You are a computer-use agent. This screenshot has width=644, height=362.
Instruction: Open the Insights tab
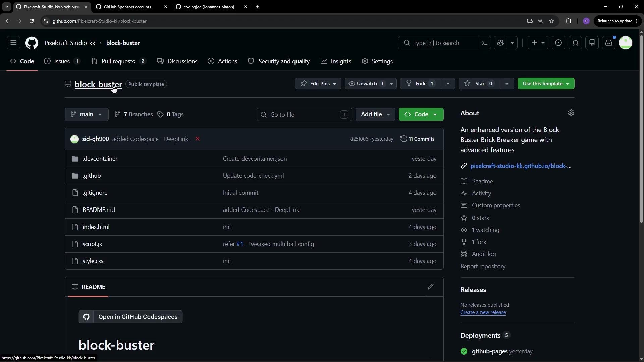coord(336,61)
